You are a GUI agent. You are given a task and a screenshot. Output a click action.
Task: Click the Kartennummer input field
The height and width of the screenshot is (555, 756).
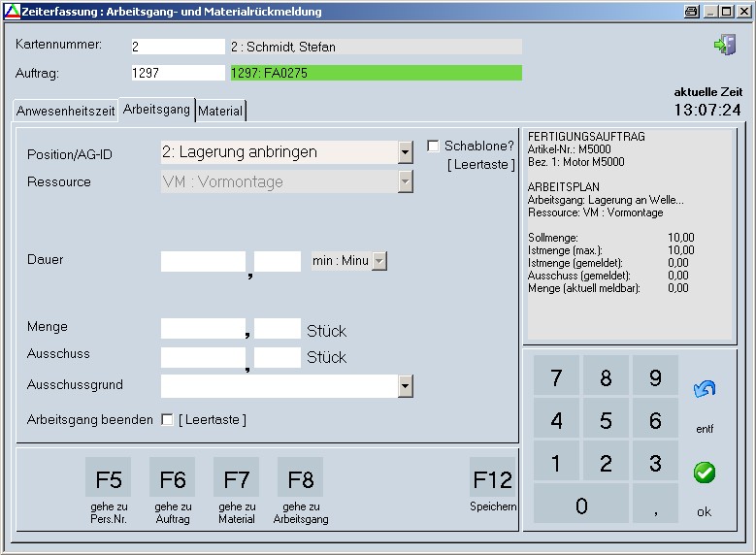click(178, 47)
